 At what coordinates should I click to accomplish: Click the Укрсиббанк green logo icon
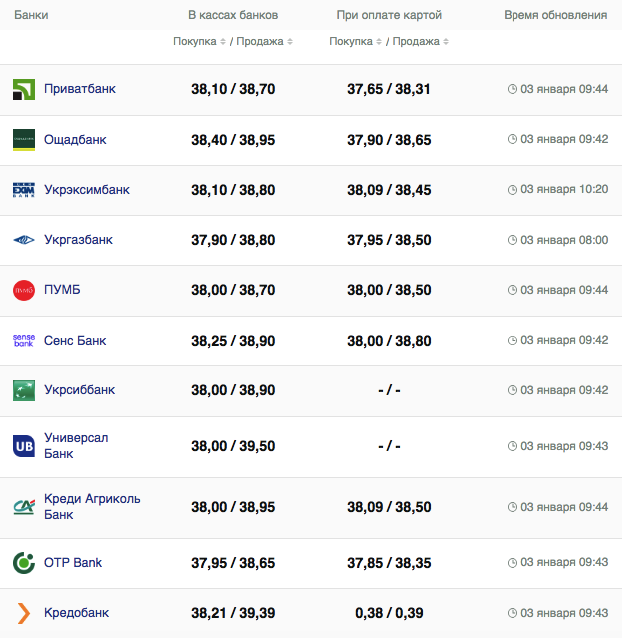pyautogui.click(x=24, y=390)
